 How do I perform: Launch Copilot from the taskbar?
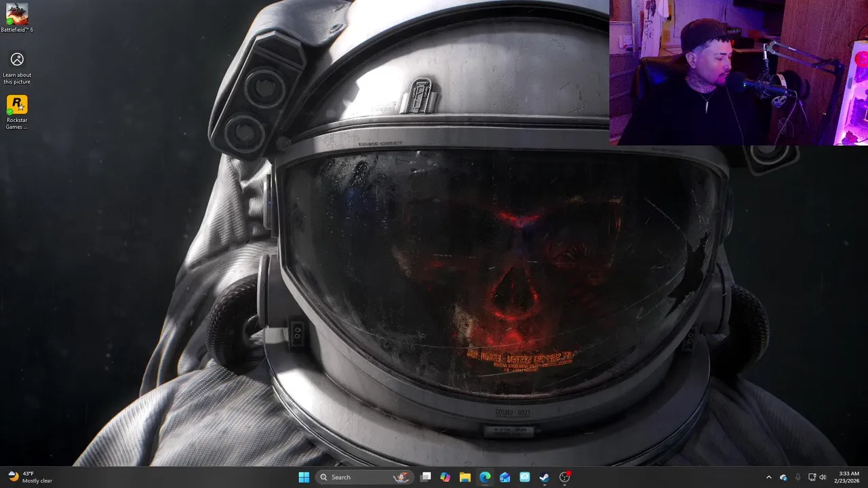(446, 477)
